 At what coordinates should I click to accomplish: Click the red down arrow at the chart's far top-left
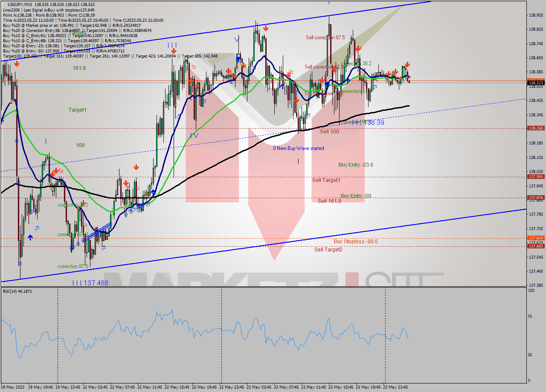coord(16,64)
